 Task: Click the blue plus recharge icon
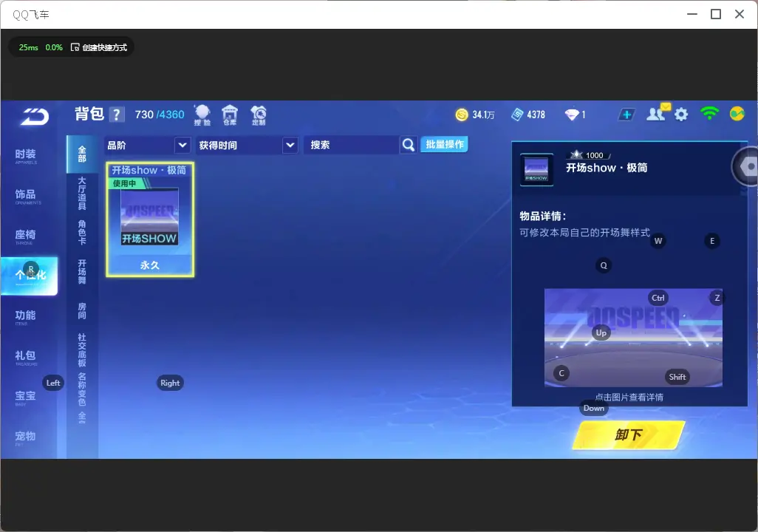(626, 115)
